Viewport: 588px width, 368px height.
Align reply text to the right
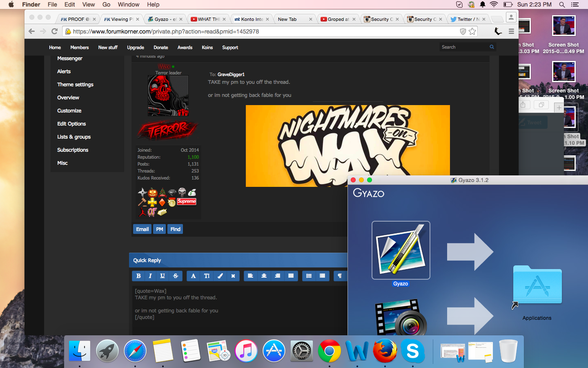pyautogui.click(x=277, y=276)
